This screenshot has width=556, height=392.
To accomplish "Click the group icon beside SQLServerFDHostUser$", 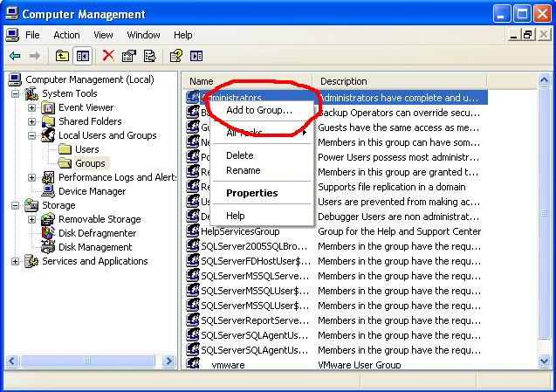I will (193, 261).
